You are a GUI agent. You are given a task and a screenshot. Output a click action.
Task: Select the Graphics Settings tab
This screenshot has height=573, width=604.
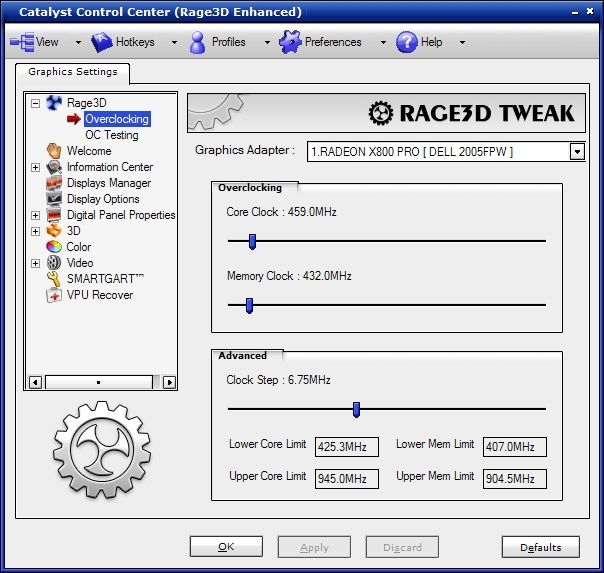(73, 72)
